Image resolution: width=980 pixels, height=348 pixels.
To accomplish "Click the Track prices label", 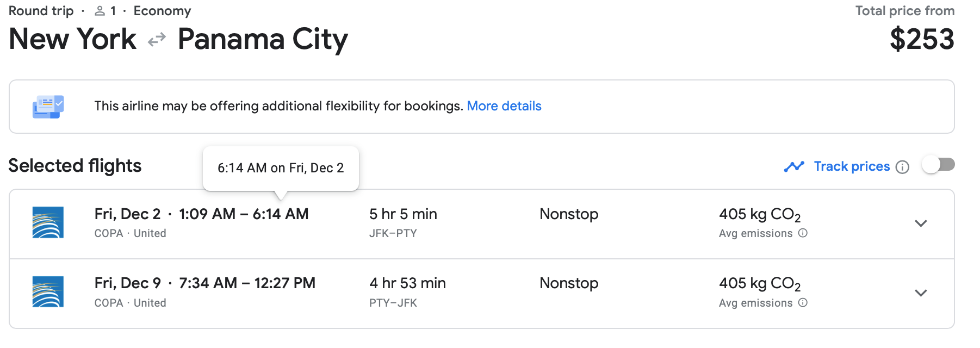I will click(x=852, y=166).
